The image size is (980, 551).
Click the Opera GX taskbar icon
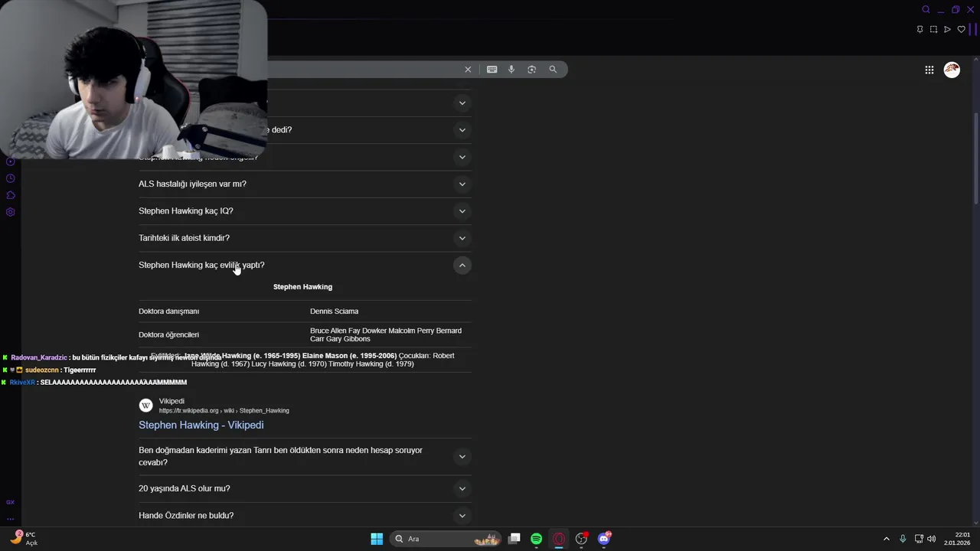click(559, 539)
